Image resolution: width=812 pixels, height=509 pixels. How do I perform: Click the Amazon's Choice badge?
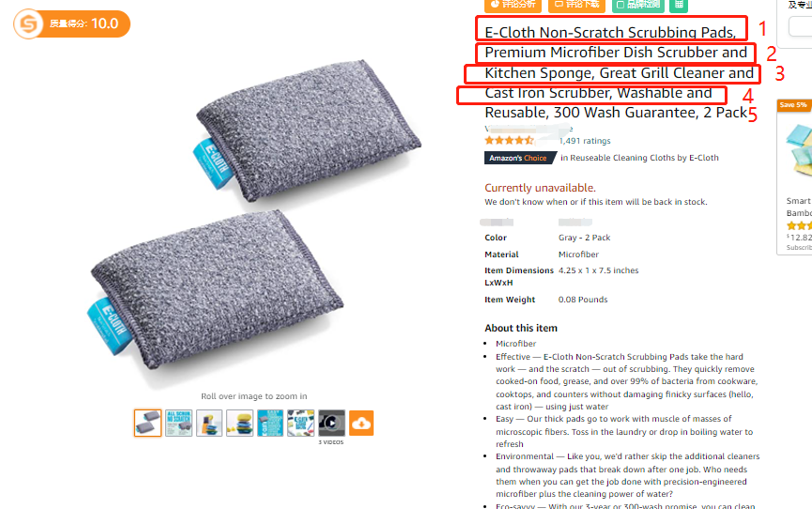520,158
